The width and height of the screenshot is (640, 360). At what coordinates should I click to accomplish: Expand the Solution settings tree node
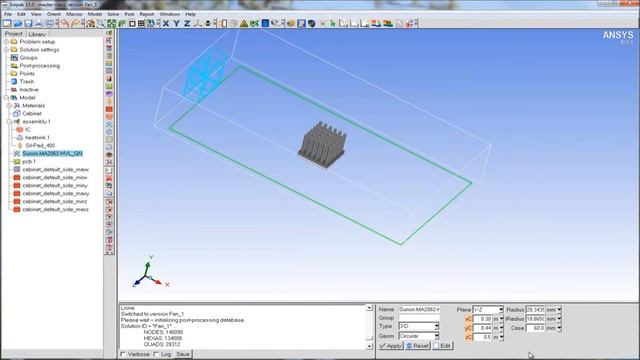(x=6, y=50)
